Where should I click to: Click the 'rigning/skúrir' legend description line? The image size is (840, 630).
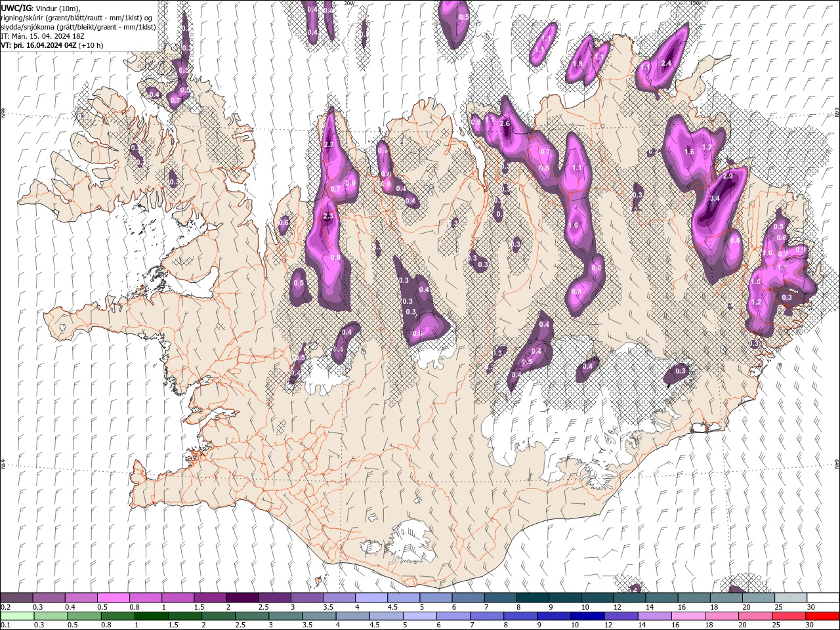coord(77,18)
